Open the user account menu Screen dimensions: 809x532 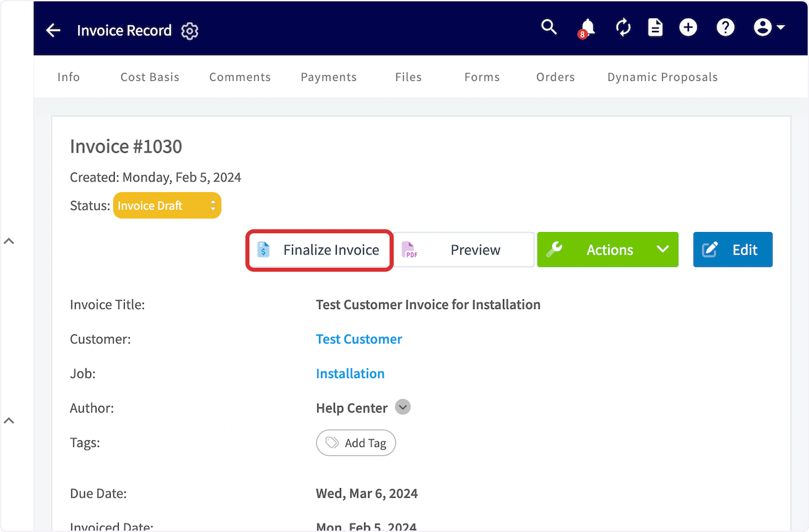pos(769,28)
